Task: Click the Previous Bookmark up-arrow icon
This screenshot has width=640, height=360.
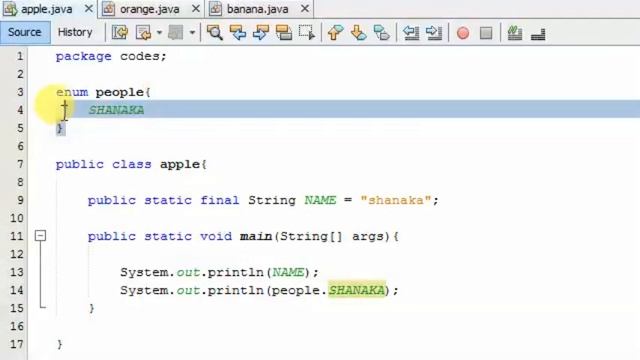Action: [336, 33]
